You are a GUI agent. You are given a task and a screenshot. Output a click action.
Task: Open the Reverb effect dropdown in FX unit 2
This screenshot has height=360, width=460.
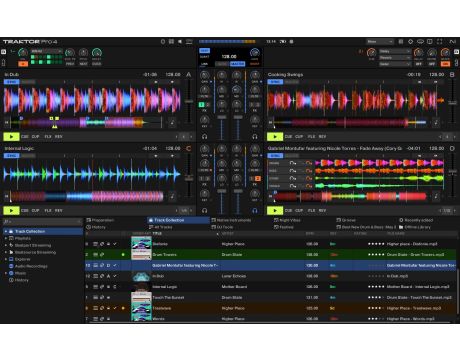click(x=395, y=57)
